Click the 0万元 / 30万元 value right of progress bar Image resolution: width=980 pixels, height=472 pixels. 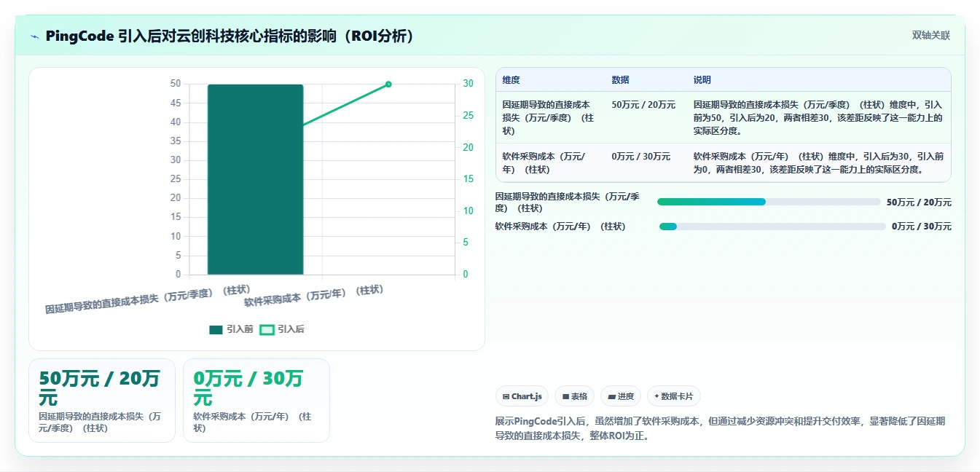click(x=922, y=227)
